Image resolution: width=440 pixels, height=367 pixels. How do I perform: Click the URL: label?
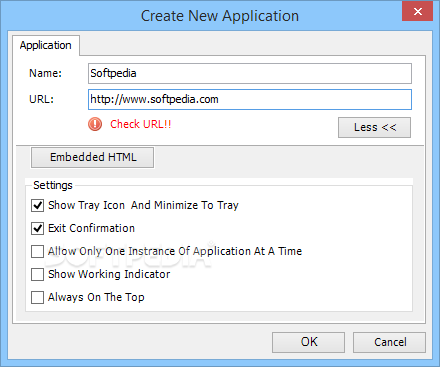pos(41,99)
